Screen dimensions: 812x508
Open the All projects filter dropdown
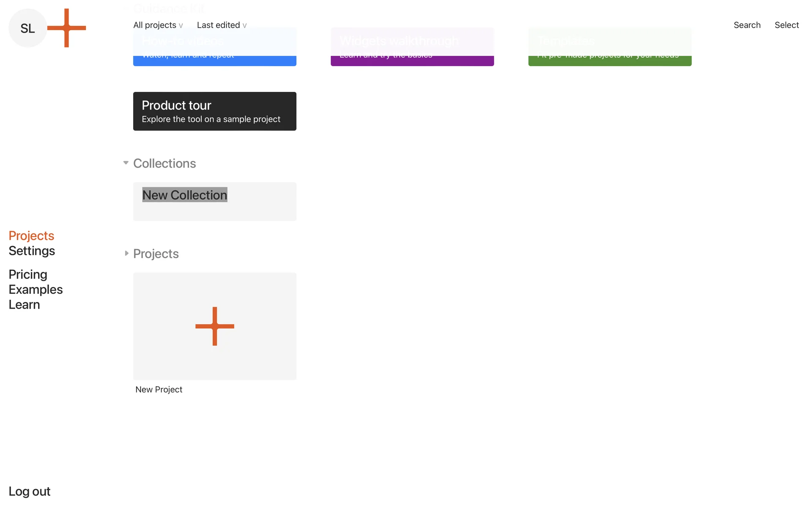click(158, 25)
